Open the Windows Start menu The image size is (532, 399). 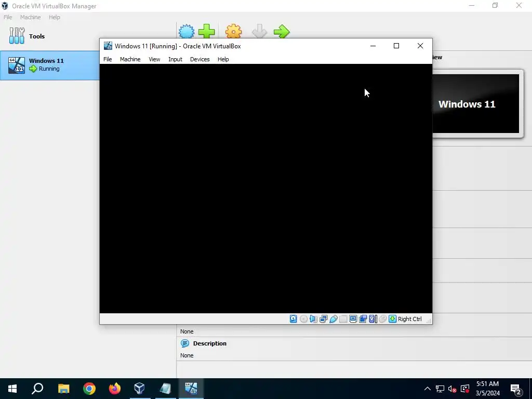[x=12, y=389]
